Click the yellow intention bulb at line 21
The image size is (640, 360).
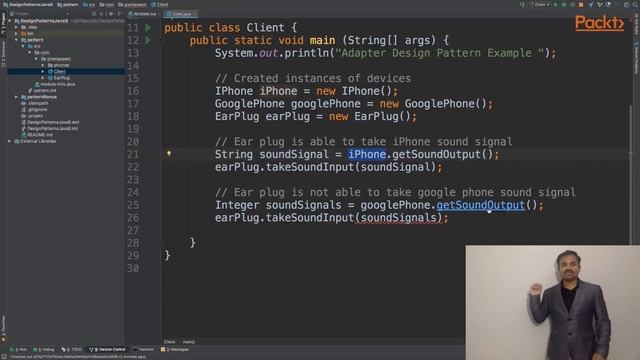(169, 153)
